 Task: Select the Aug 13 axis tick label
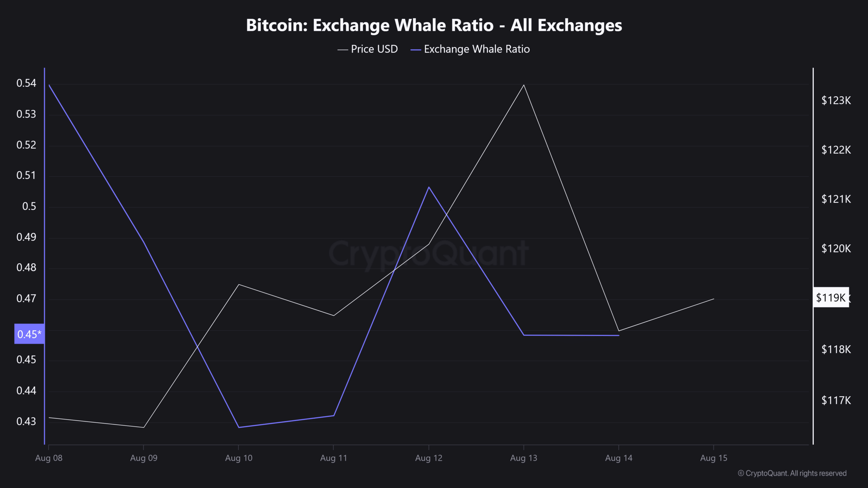(x=524, y=458)
